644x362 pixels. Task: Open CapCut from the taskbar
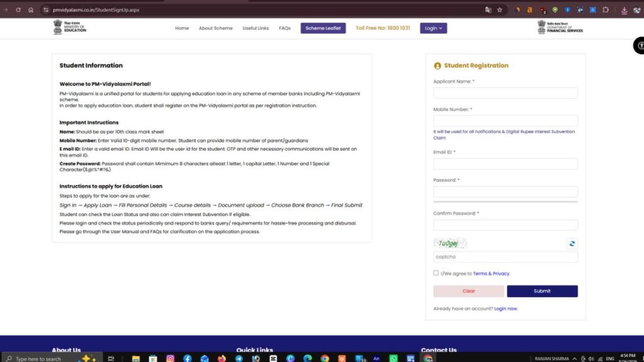point(273,358)
